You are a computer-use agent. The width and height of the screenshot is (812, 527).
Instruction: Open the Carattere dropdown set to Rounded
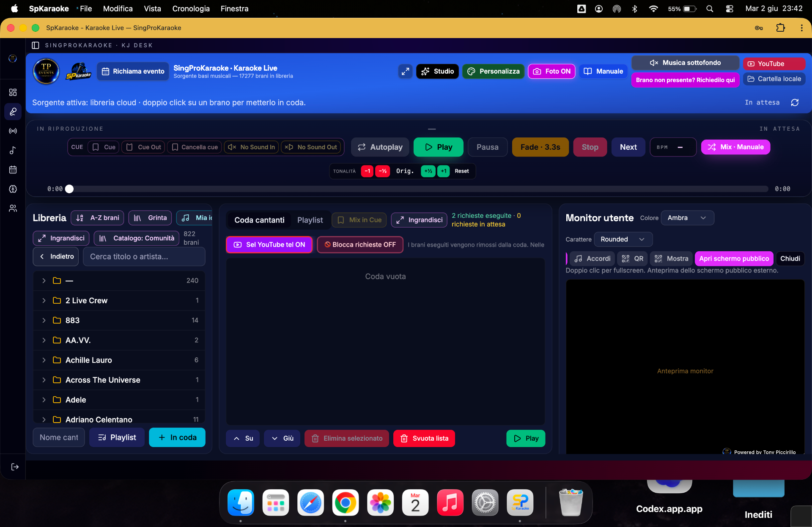coord(623,239)
